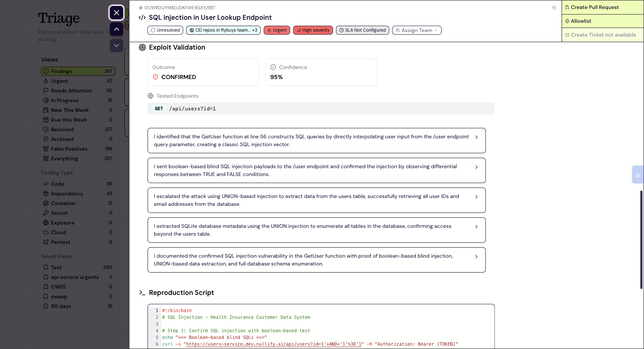The image size is (644, 349).
Task: Click the Create Pull Request button
Action: click(603, 7)
